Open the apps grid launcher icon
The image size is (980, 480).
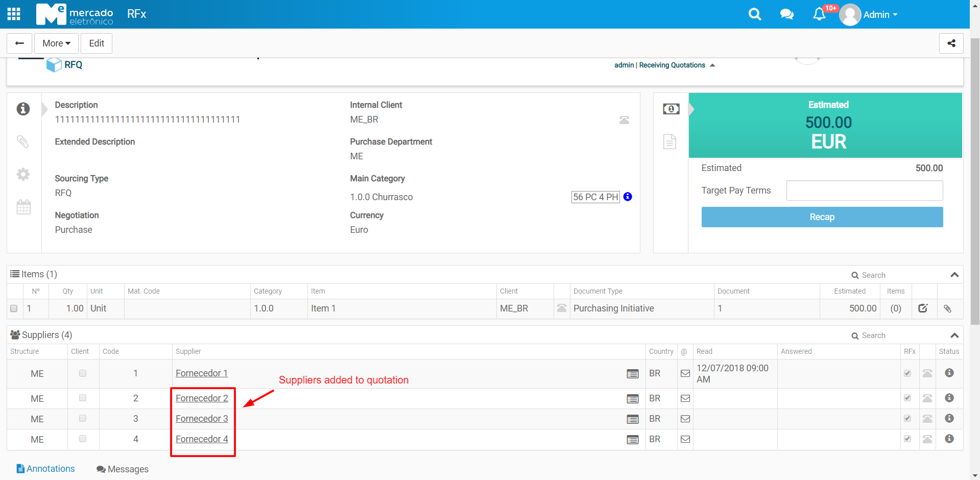pos(14,14)
